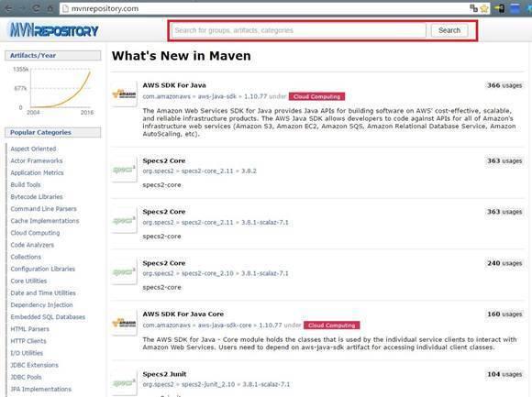
Task: Open the specs2-junit_2.10 artifact link
Action: [208, 384]
